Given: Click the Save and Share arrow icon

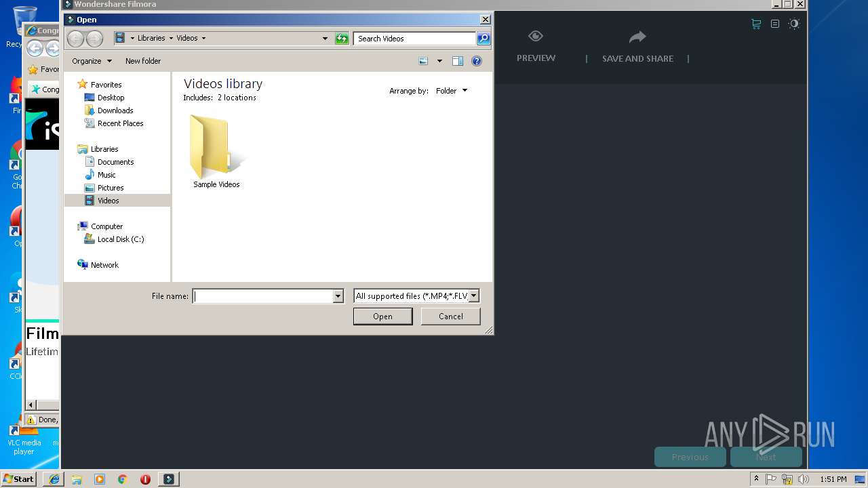Looking at the screenshot, I should click(x=637, y=37).
